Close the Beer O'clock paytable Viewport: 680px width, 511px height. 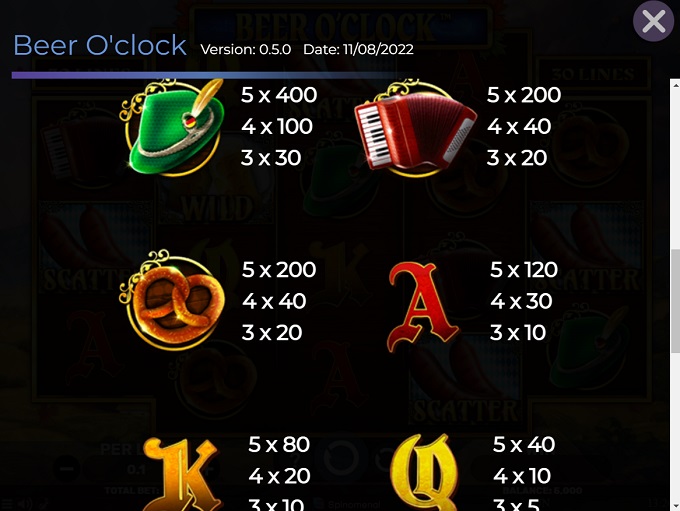(x=654, y=21)
